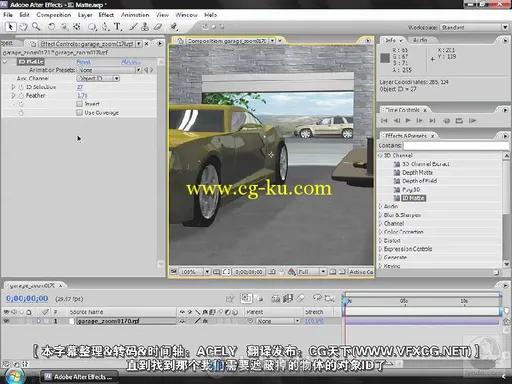Select the Eraser tool
Screen dimensions: 512x384
[158, 27]
